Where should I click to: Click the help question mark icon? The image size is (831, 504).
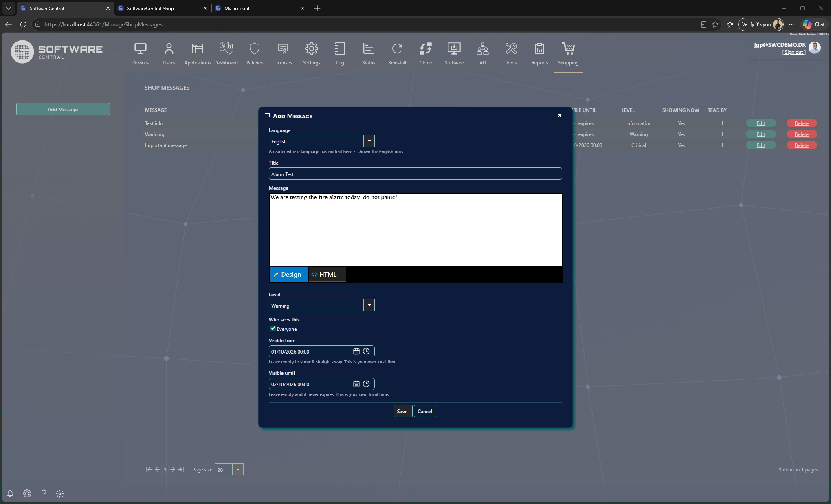(x=44, y=493)
